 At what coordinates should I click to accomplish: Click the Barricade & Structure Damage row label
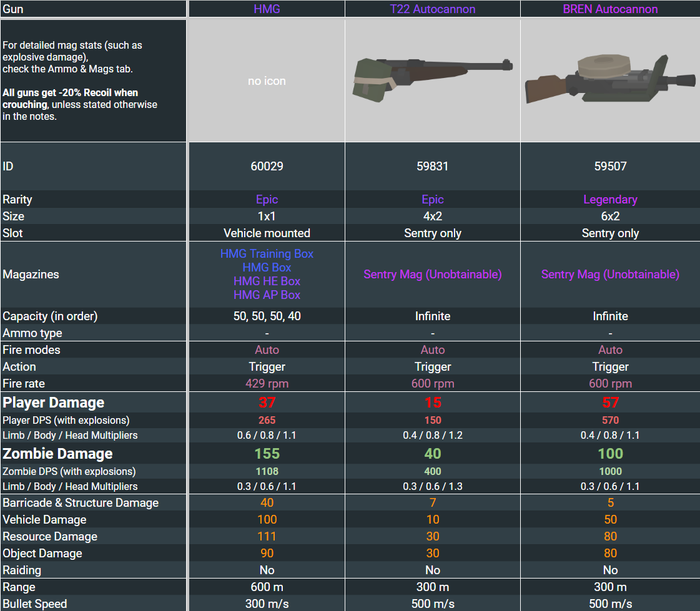tap(81, 503)
